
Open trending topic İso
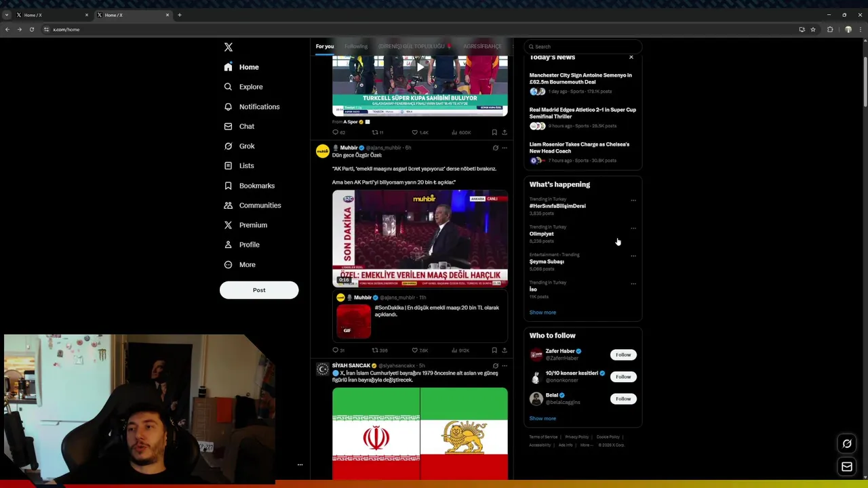point(533,289)
